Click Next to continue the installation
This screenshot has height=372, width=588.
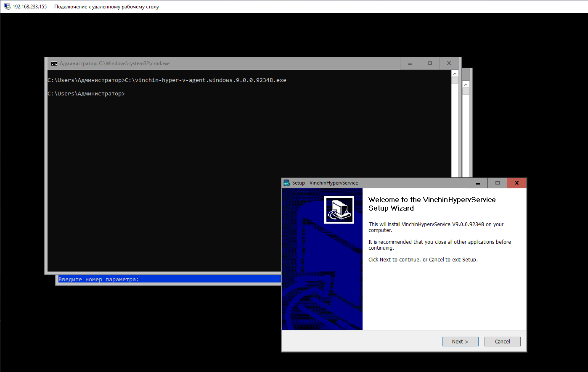click(x=460, y=341)
